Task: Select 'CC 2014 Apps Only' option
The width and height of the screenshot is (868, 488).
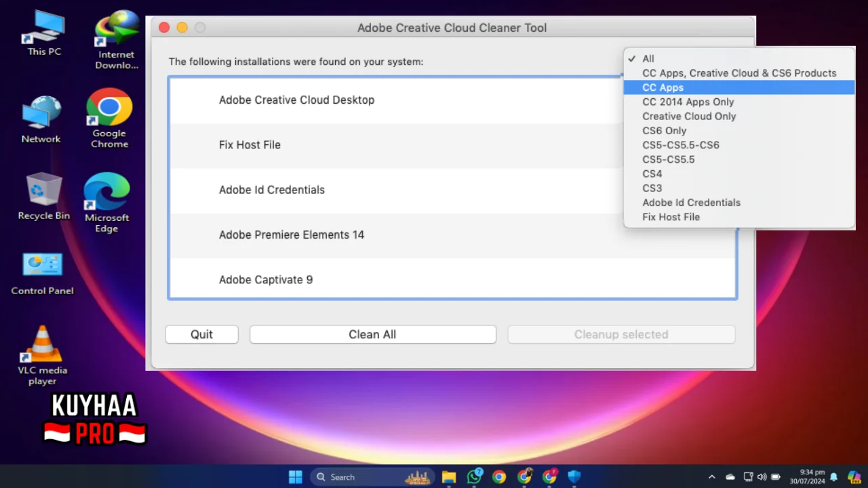Action: click(739, 102)
